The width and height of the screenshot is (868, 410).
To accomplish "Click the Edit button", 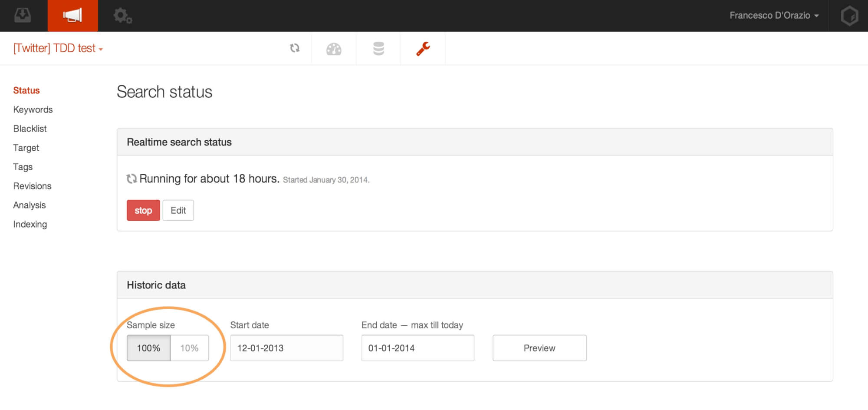I will point(178,210).
